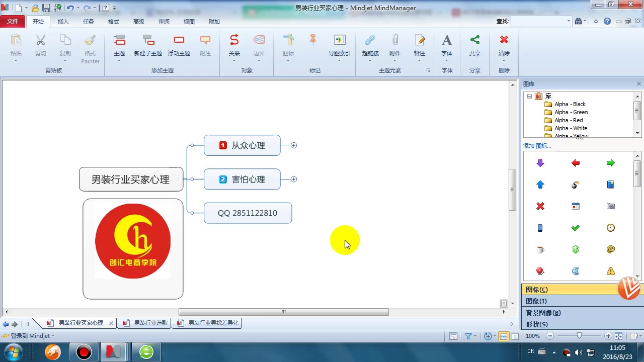Image resolution: width=644 pixels, height=362 pixels.
Task: Toggle the Gantt view icon in status bar
Action: pyautogui.click(x=453, y=336)
